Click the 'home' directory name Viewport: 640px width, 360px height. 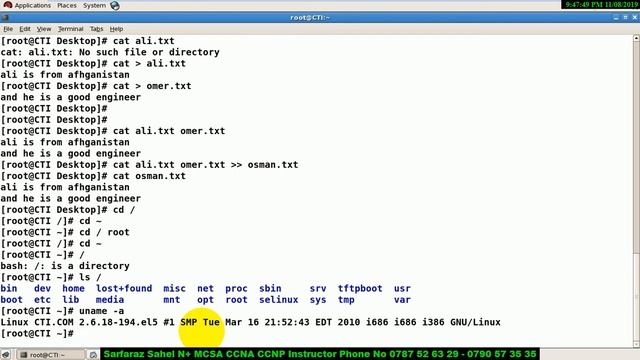point(73,289)
